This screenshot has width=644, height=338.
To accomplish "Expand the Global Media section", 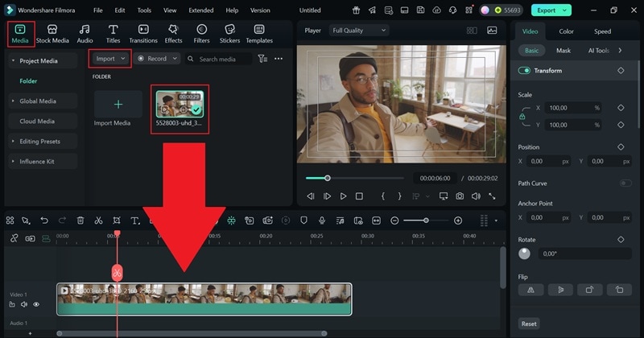I will tap(13, 101).
